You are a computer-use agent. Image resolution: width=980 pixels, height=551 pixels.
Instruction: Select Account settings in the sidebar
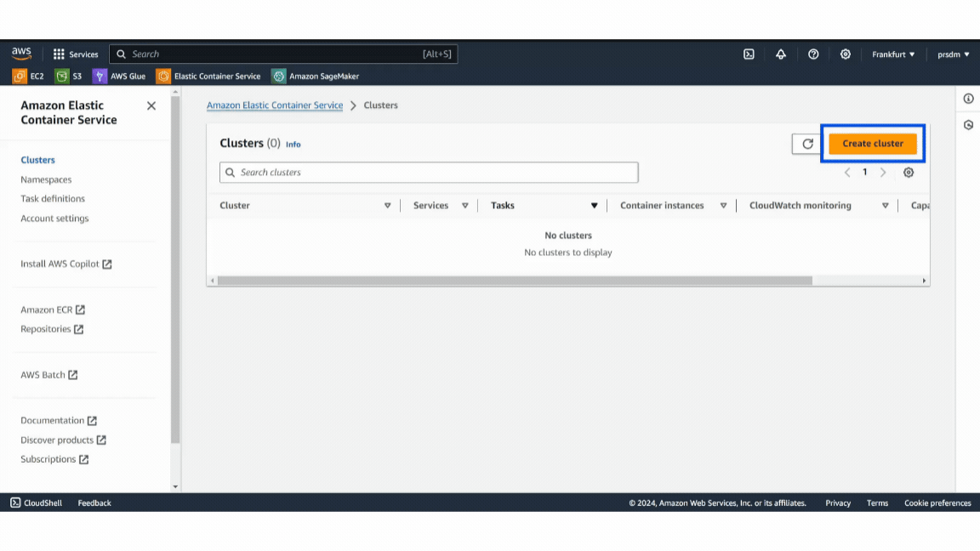pos(54,218)
